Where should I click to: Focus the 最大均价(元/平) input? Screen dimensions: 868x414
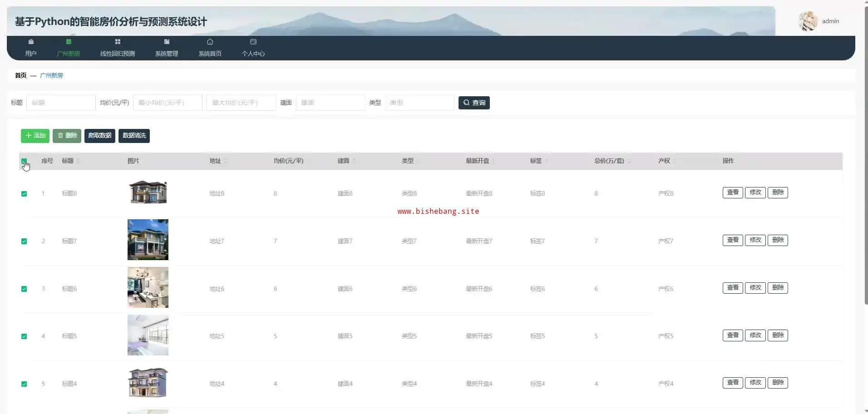point(241,103)
